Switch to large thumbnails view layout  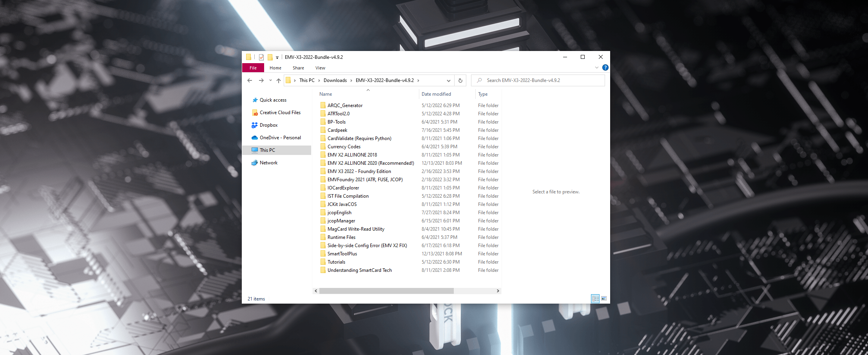(x=604, y=299)
